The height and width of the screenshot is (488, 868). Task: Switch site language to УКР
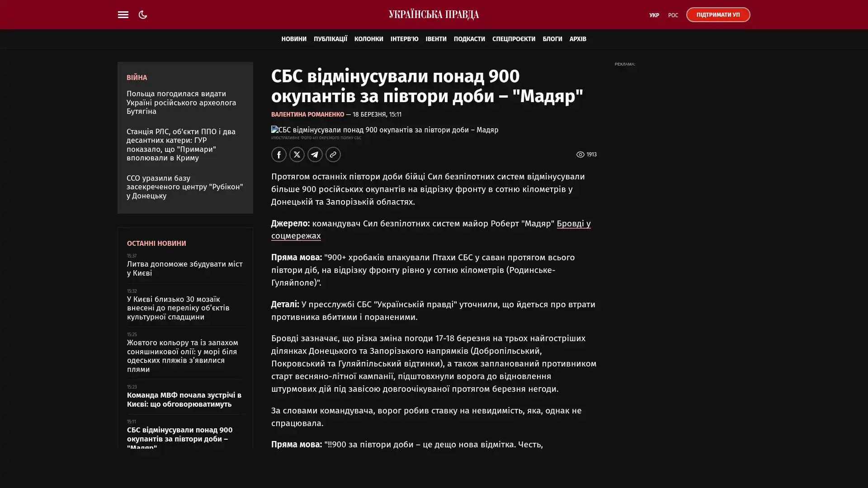(654, 15)
